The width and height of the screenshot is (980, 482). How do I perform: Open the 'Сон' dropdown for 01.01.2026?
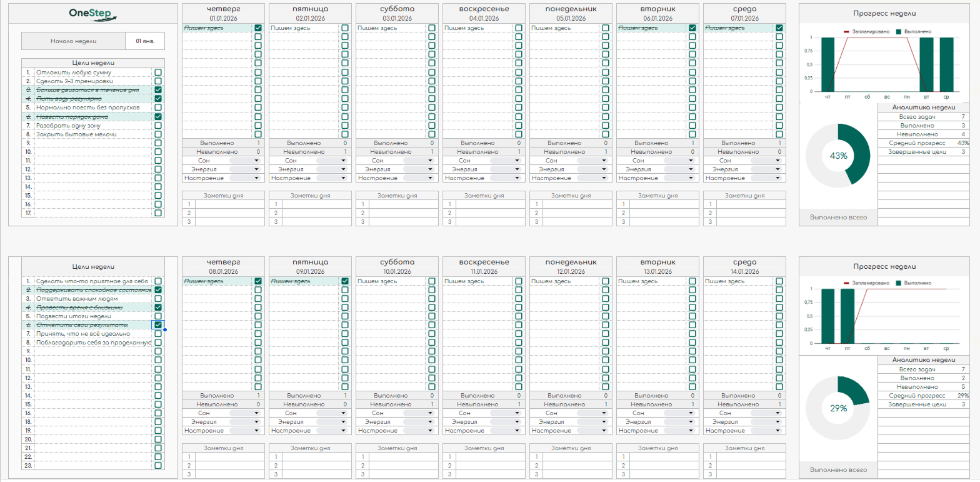pos(256,161)
